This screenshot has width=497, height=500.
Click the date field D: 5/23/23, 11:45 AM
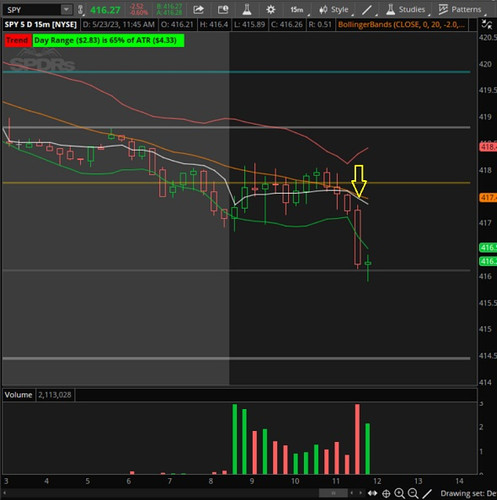coord(119,25)
